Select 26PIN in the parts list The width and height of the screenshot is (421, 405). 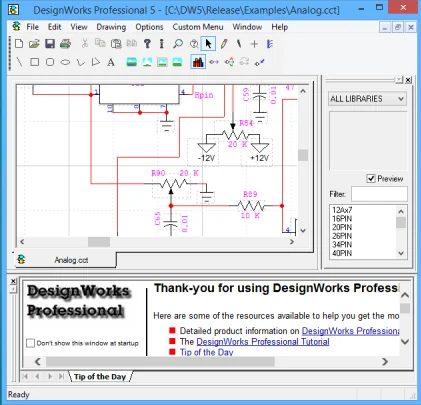click(x=342, y=236)
